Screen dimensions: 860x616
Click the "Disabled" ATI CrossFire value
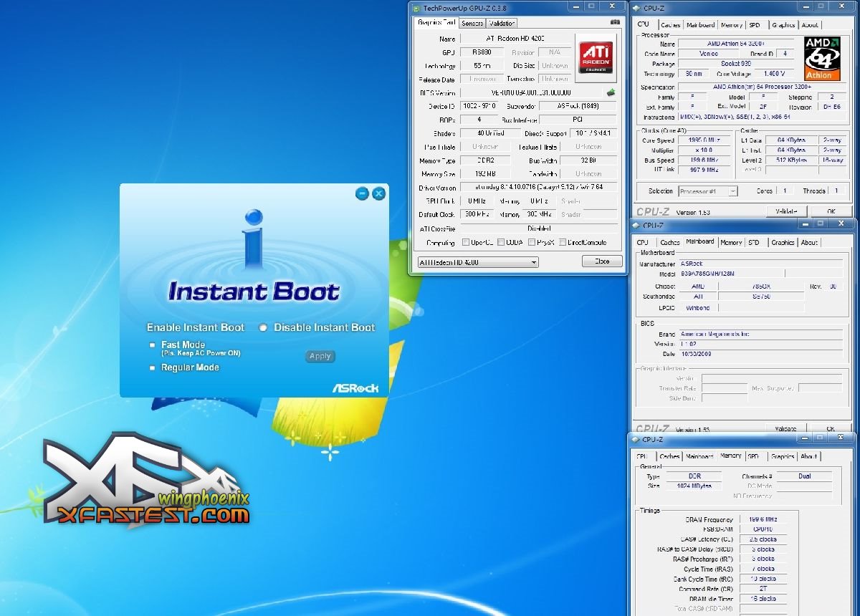click(538, 228)
